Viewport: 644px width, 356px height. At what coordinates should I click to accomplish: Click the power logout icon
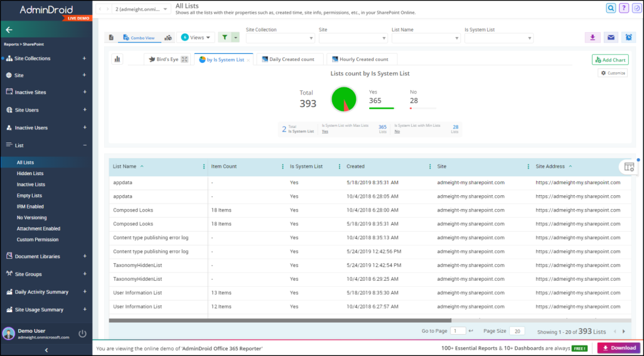click(83, 333)
